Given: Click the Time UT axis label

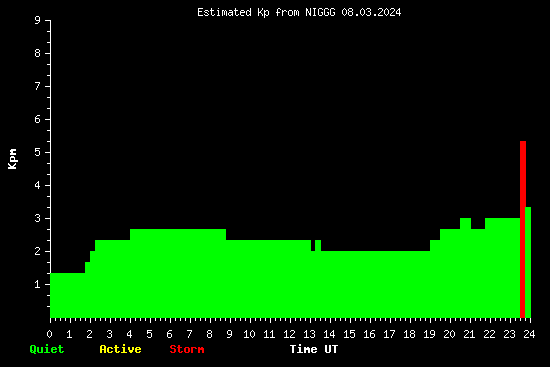Looking at the screenshot, I should tap(314, 349).
